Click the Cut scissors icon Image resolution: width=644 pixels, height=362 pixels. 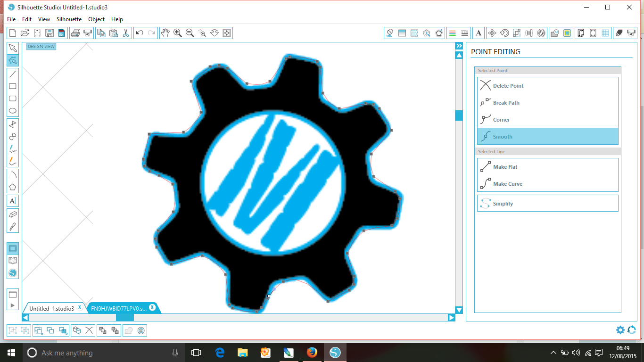pyautogui.click(x=125, y=33)
